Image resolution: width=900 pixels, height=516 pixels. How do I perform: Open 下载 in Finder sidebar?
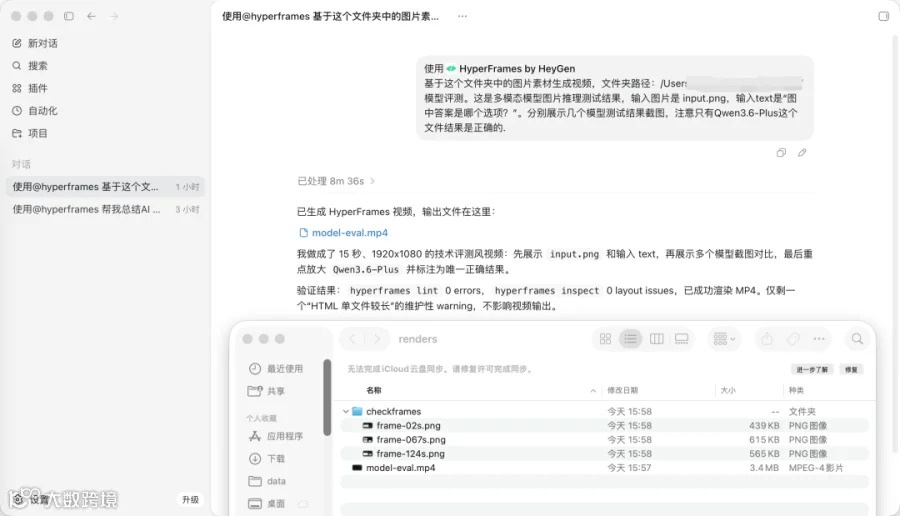(267, 459)
